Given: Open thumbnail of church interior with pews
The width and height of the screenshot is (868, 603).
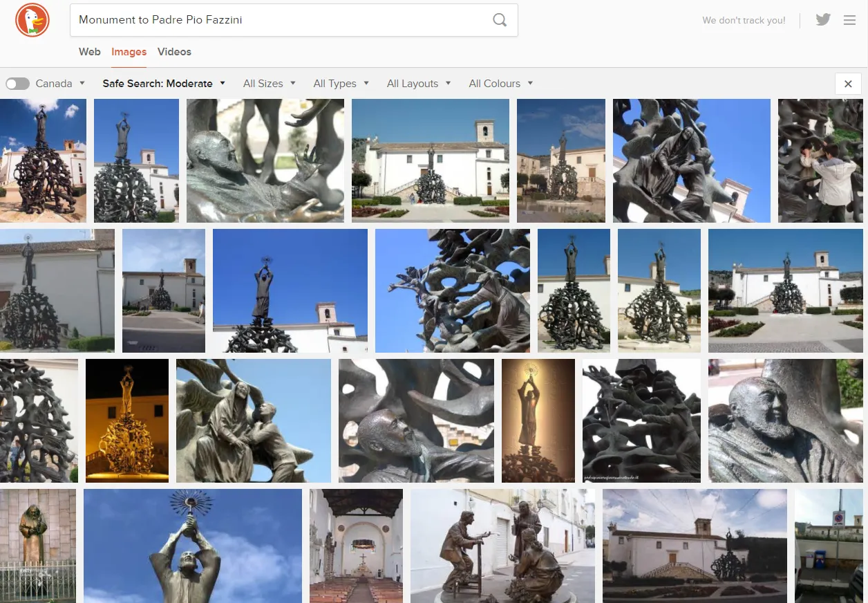Looking at the screenshot, I should pos(357,546).
